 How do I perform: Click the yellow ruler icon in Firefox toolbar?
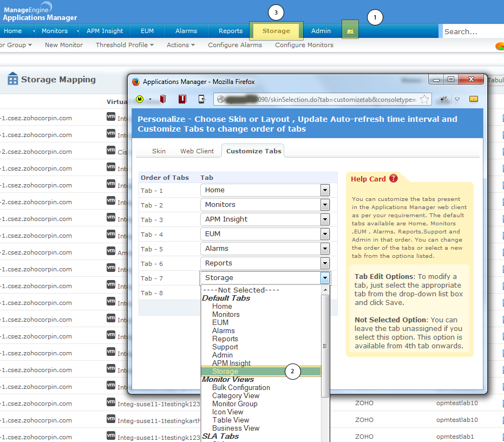[x=474, y=99]
